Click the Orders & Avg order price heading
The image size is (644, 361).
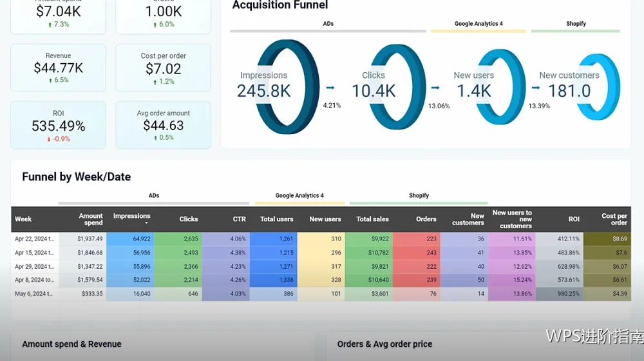coord(384,344)
